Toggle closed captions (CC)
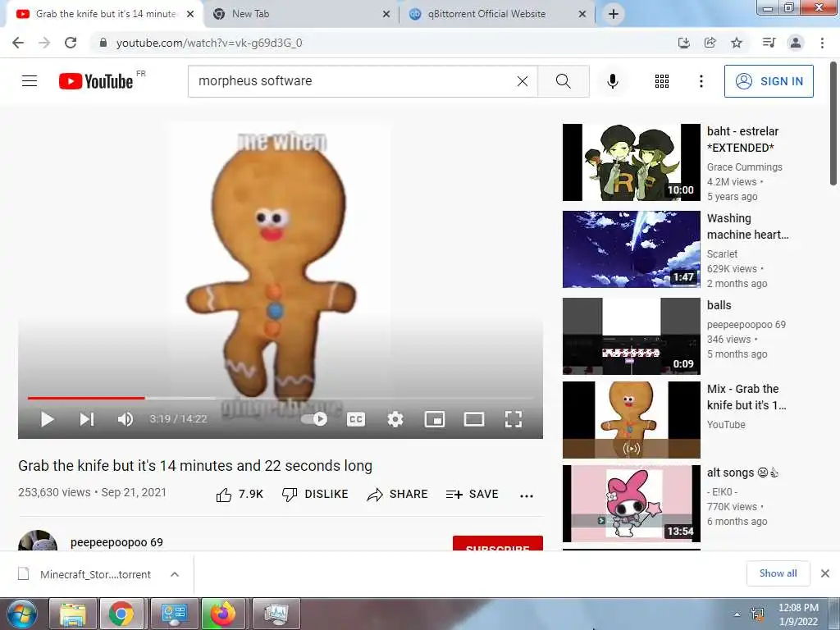The width and height of the screenshot is (840, 630). 356,419
